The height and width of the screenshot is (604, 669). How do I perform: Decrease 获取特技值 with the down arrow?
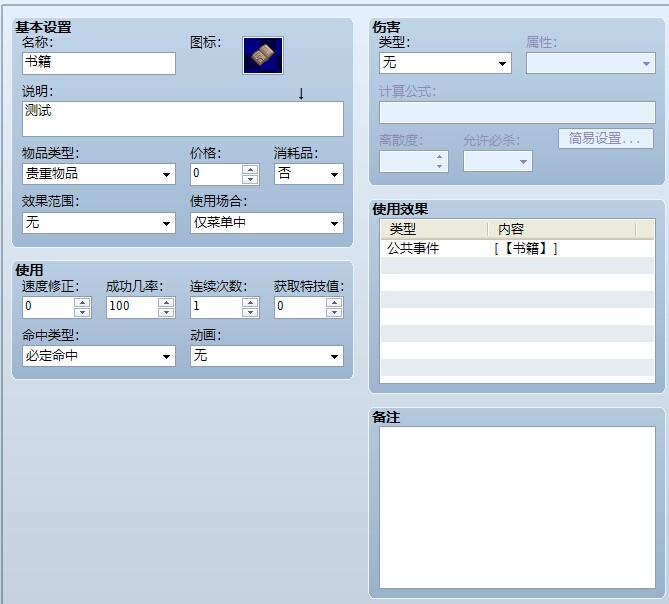[334, 312]
